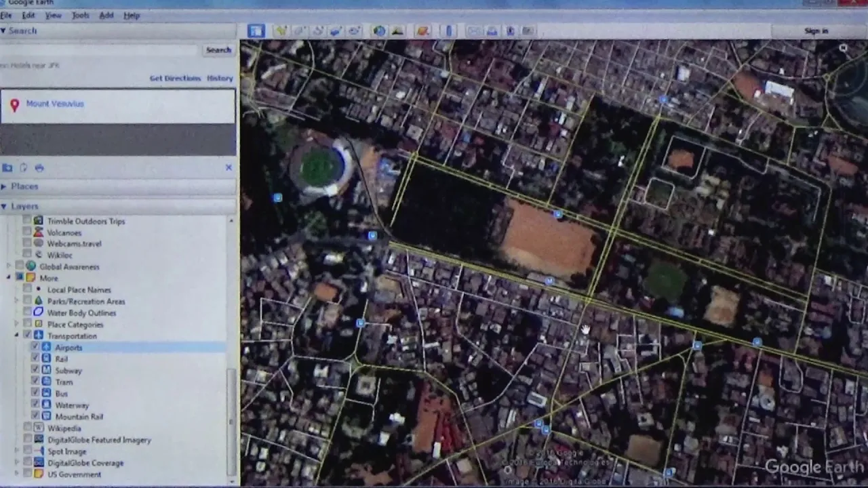This screenshot has width=868, height=488.
Task: Click the Search button
Action: point(218,50)
